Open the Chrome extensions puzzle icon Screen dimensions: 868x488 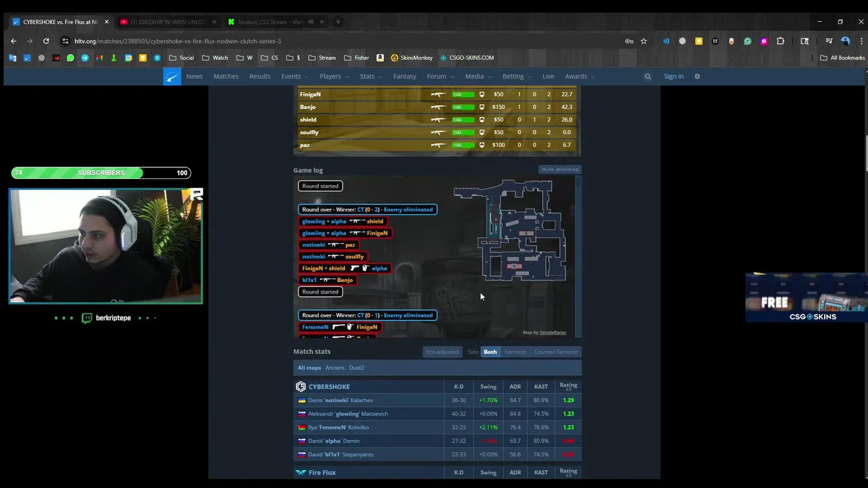click(781, 41)
